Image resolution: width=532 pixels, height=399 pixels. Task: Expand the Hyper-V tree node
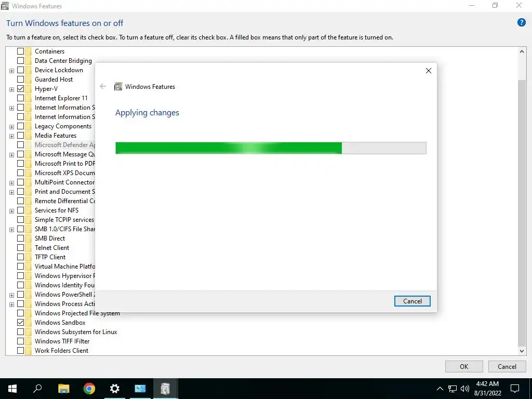pyautogui.click(x=11, y=89)
